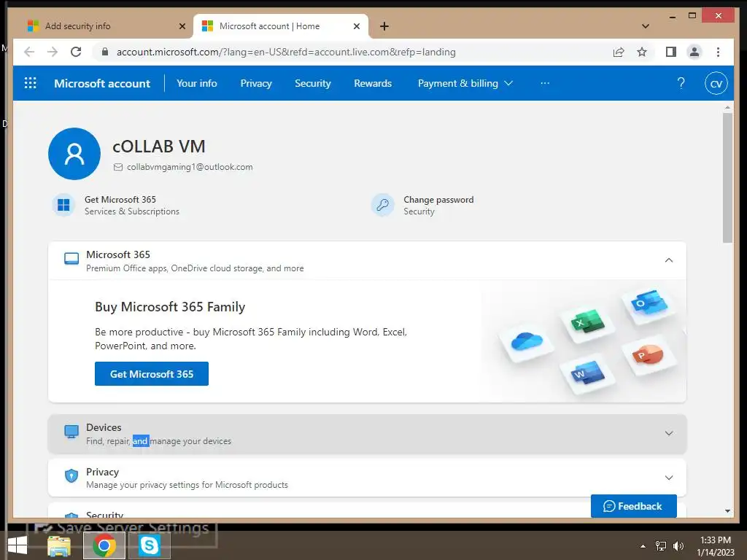The height and width of the screenshot is (560, 747).
Task: Open Windows Start button on taskbar
Action: [18, 545]
